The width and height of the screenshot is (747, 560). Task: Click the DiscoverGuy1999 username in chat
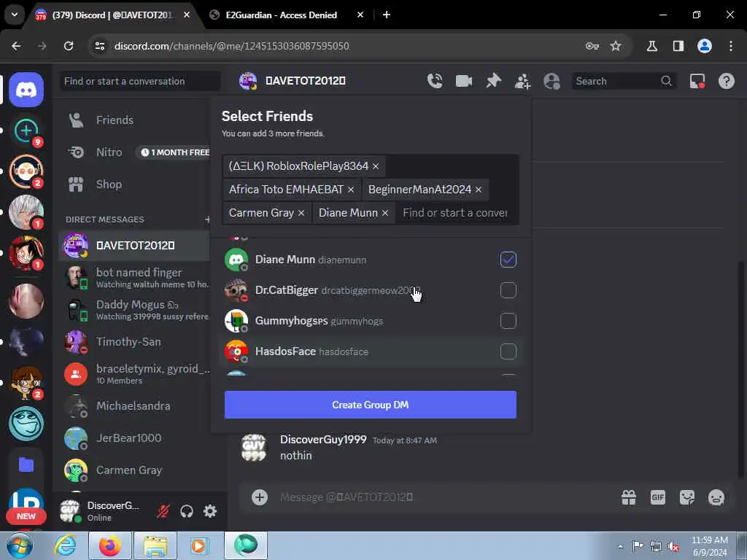tap(323, 440)
